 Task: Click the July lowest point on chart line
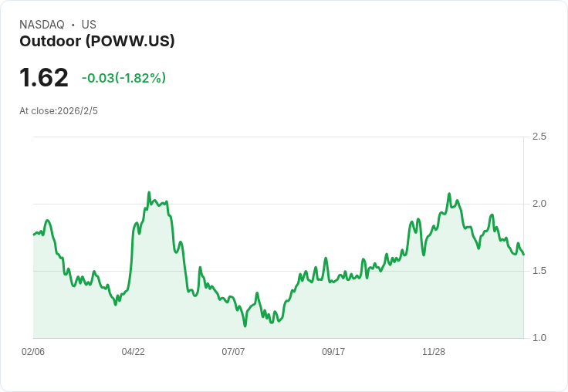coord(245,326)
